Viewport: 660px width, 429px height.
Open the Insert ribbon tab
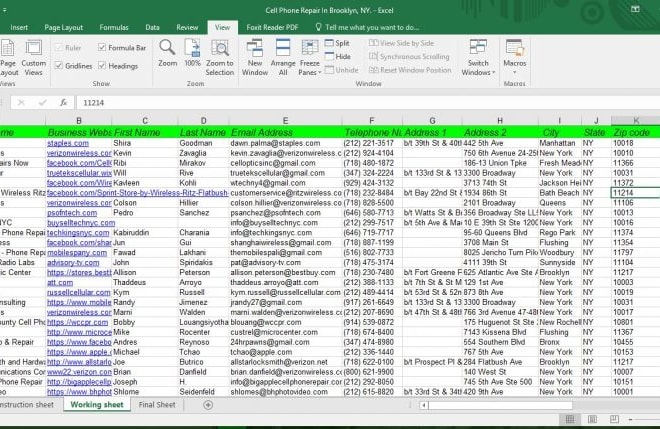point(19,27)
